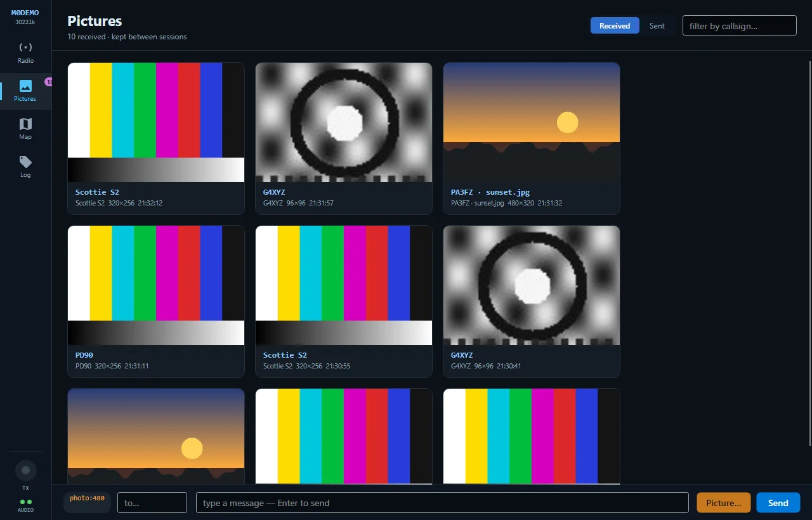
Task: Click 'G4XYZ 96×96 21:30:41' details
Action: pos(486,366)
